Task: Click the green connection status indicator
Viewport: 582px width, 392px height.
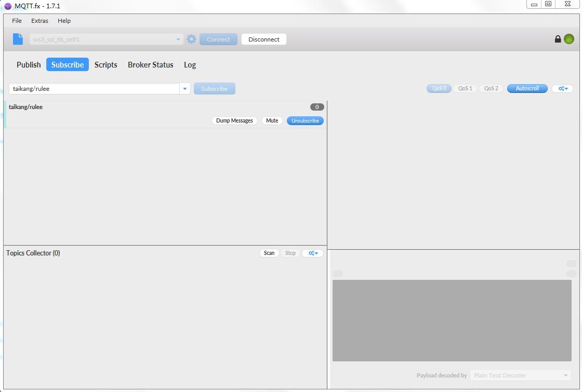Action: coord(568,39)
